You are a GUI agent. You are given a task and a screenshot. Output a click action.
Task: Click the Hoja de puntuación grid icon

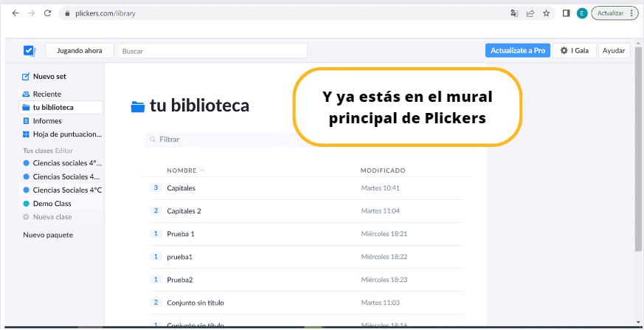click(26, 134)
